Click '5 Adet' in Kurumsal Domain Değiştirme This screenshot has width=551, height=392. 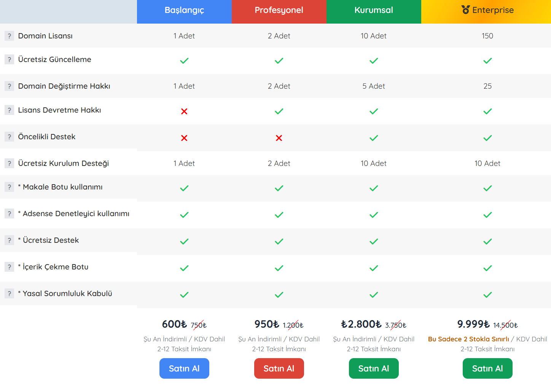374,86
